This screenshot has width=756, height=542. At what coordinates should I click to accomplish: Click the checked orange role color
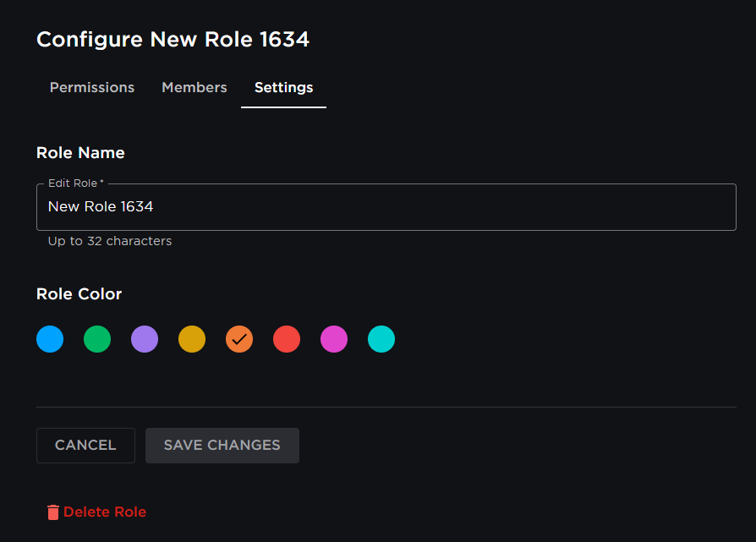239,339
